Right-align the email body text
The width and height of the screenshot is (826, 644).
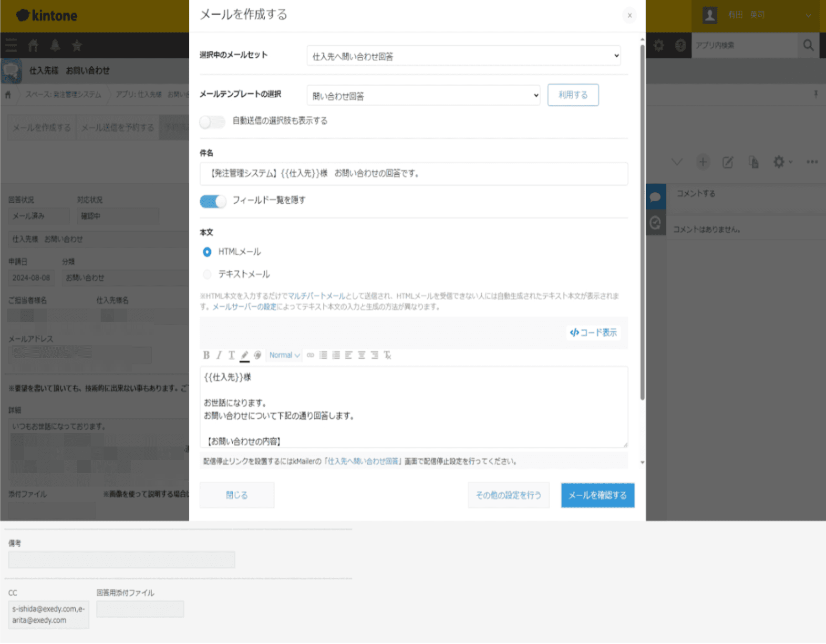pyautogui.click(x=374, y=355)
